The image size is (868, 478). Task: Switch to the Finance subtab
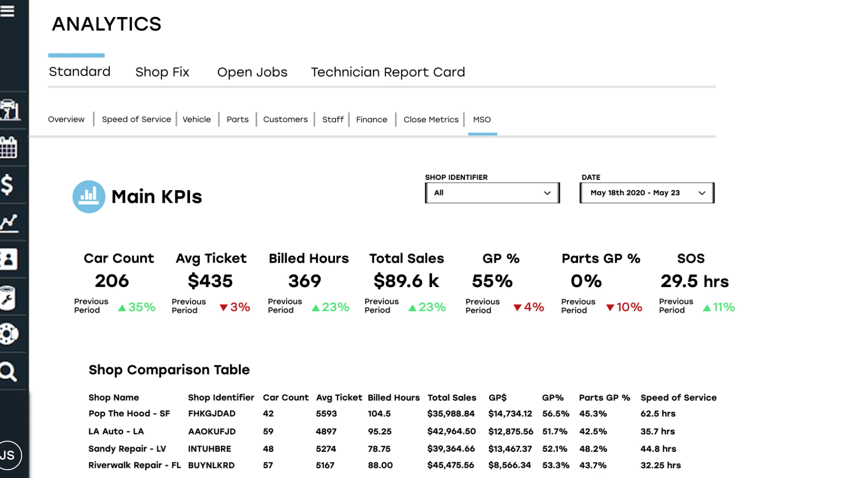point(371,119)
